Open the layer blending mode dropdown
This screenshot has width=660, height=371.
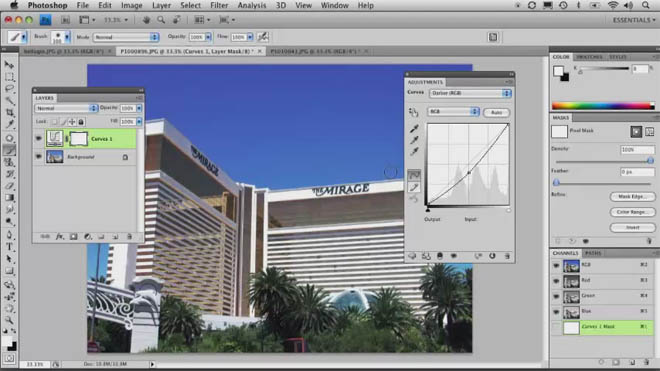66,108
